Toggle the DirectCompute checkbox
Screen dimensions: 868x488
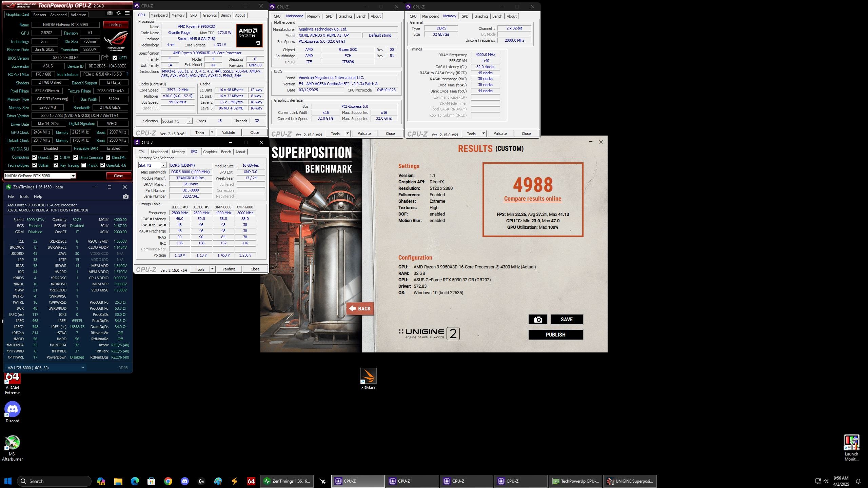click(x=76, y=157)
